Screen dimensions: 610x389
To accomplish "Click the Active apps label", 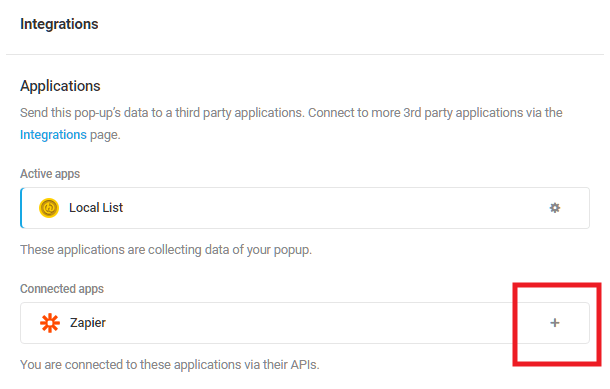I will tap(50, 173).
